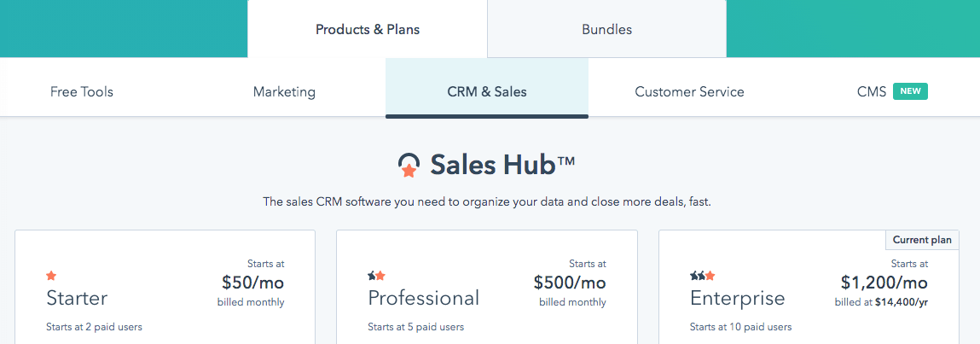Click the $50/mo Starter price

pos(252,283)
